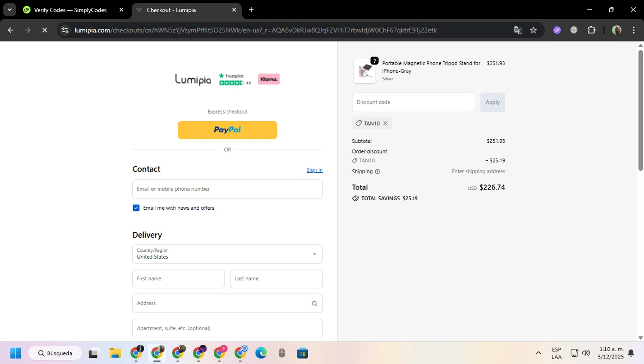Viewport: 644px width, 364px height.
Task: Click the Klarna badge
Action: tap(269, 79)
